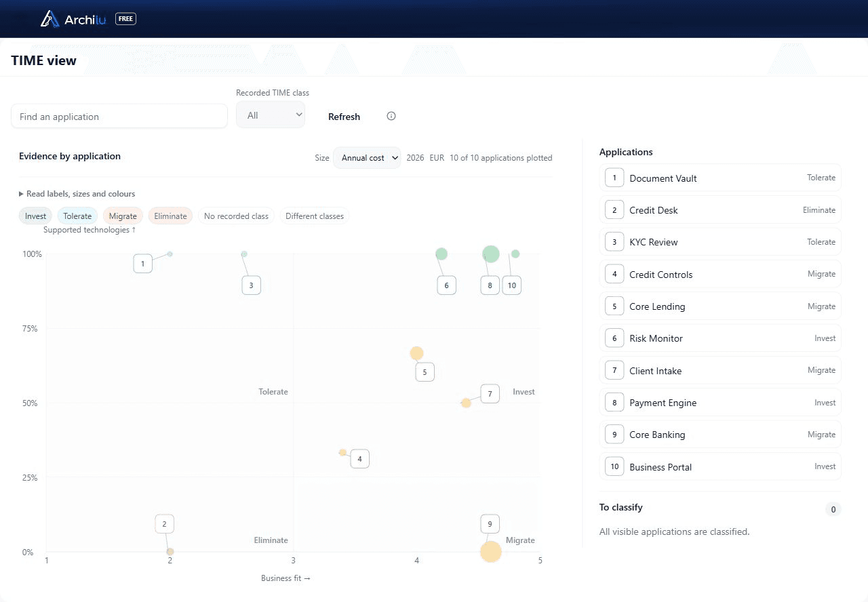Toggle the Invest legend chip
Image resolution: width=868 pixels, height=602 pixels.
click(35, 216)
